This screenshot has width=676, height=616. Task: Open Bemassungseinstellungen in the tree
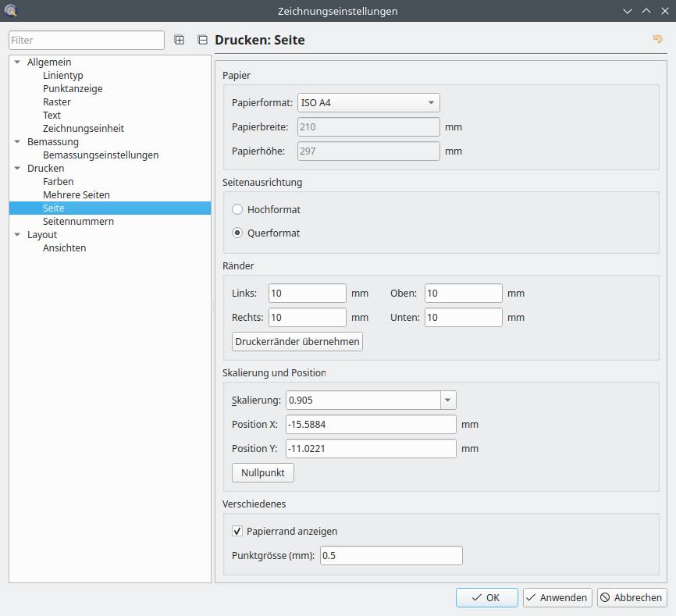coord(101,155)
